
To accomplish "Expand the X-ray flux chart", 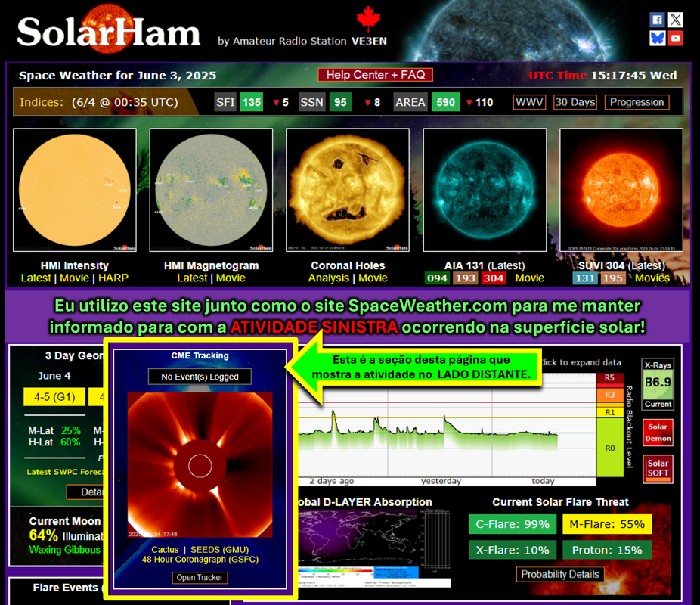I will 447,429.
